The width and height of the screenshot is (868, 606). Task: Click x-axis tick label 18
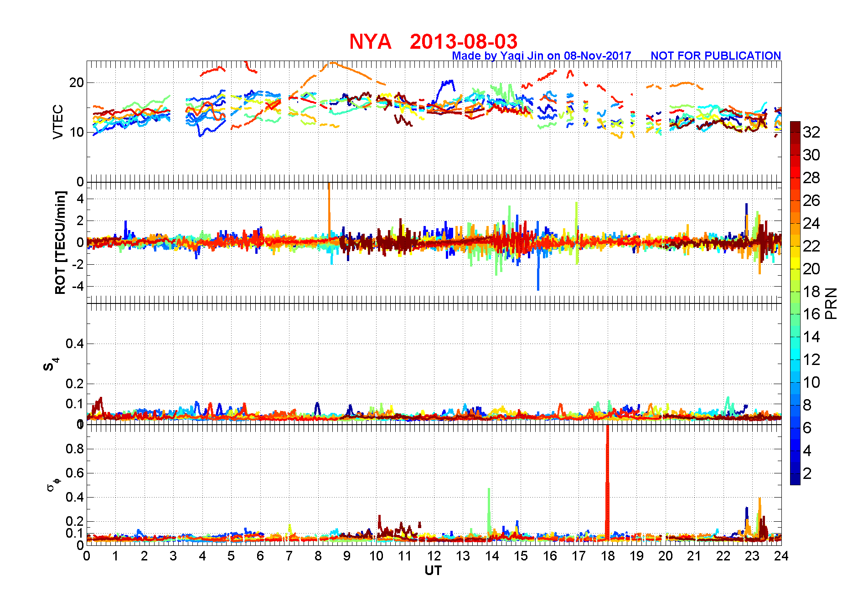[x=608, y=556]
